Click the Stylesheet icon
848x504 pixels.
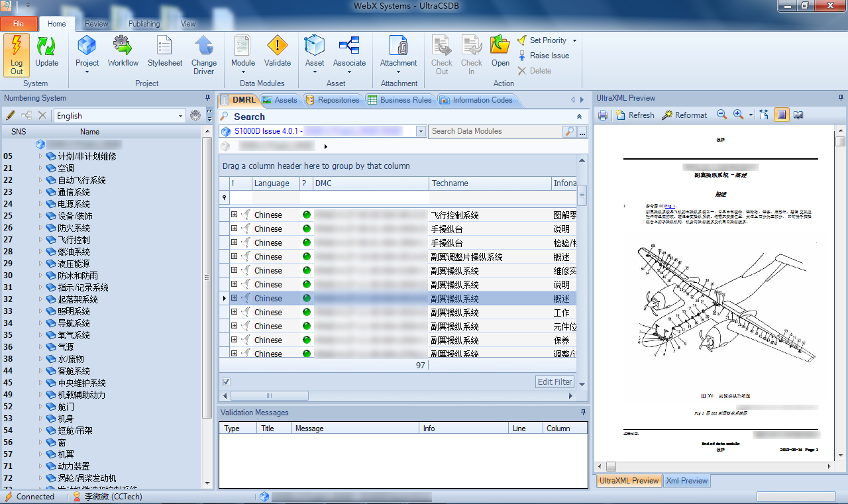coord(165,52)
